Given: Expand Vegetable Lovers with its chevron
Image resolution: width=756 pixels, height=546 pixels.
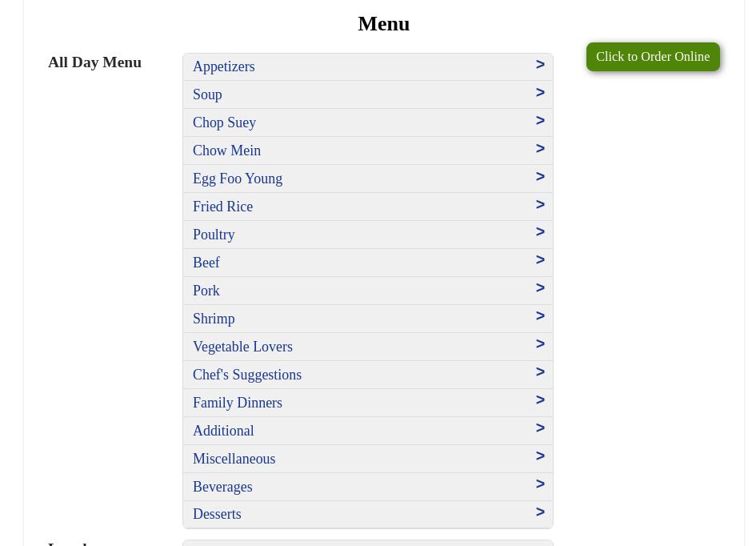Looking at the screenshot, I should coord(540,344).
